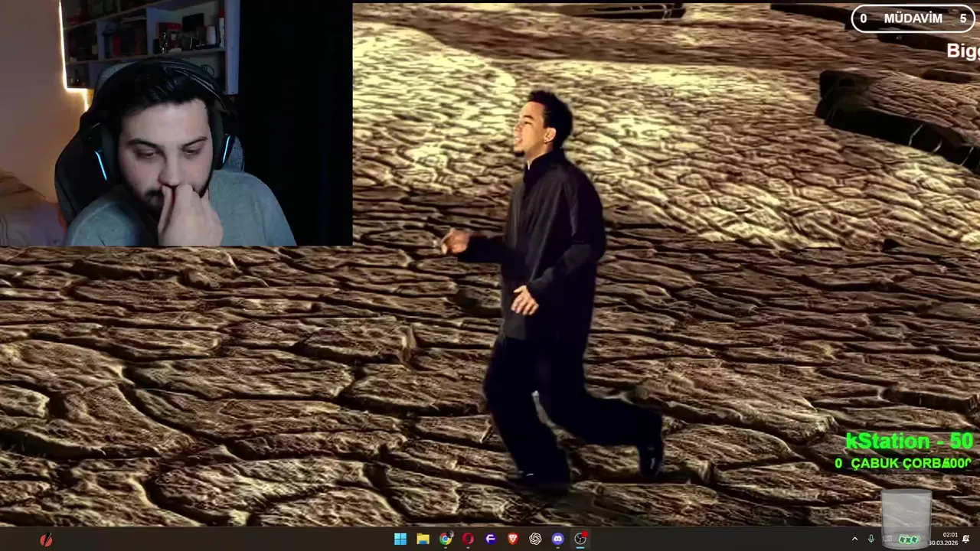Click the purple F app taskbar icon

pyautogui.click(x=491, y=539)
